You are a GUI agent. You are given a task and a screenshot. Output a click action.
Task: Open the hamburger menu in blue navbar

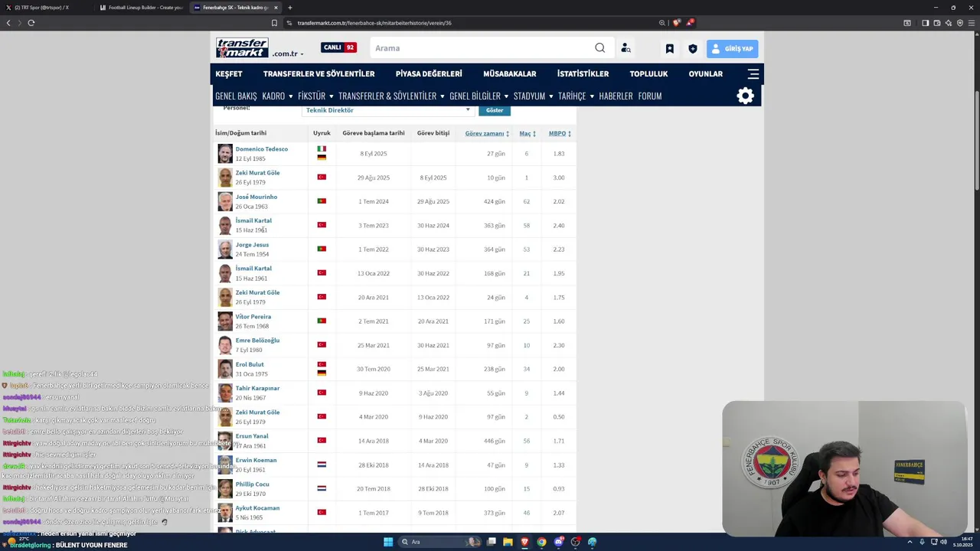coord(753,74)
